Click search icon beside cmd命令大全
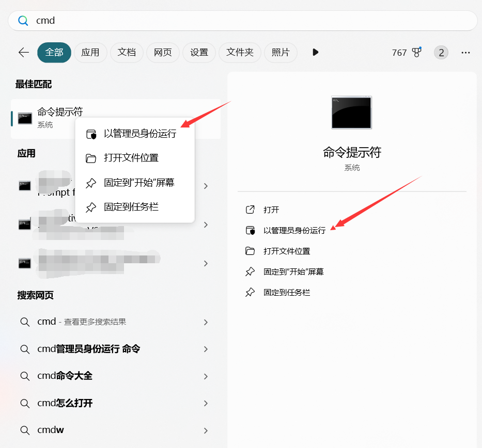Viewport: 482px width, 448px height. pos(25,376)
